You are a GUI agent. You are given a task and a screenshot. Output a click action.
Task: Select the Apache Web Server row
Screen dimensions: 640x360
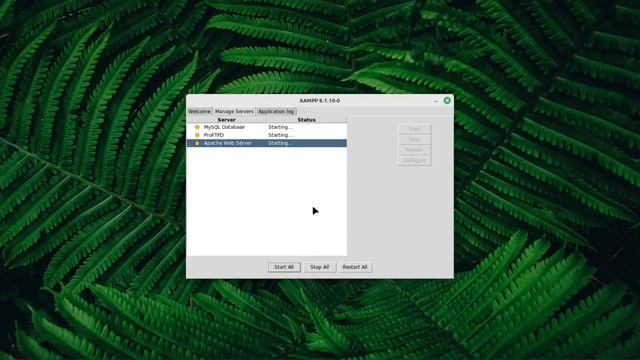(x=267, y=143)
